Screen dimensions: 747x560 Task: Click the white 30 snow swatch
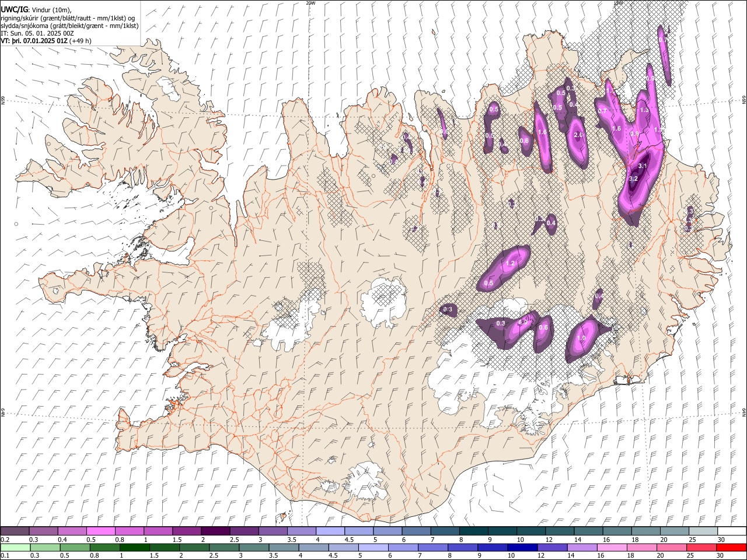(x=731, y=531)
